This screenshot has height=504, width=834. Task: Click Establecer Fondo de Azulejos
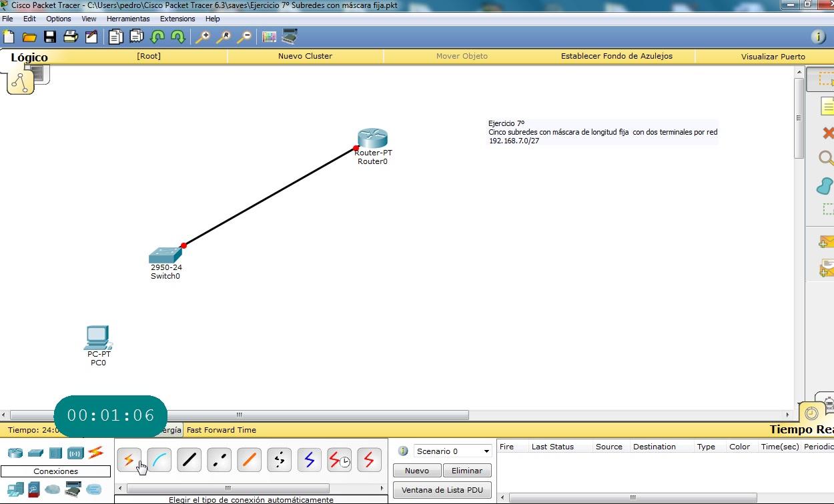click(x=616, y=56)
